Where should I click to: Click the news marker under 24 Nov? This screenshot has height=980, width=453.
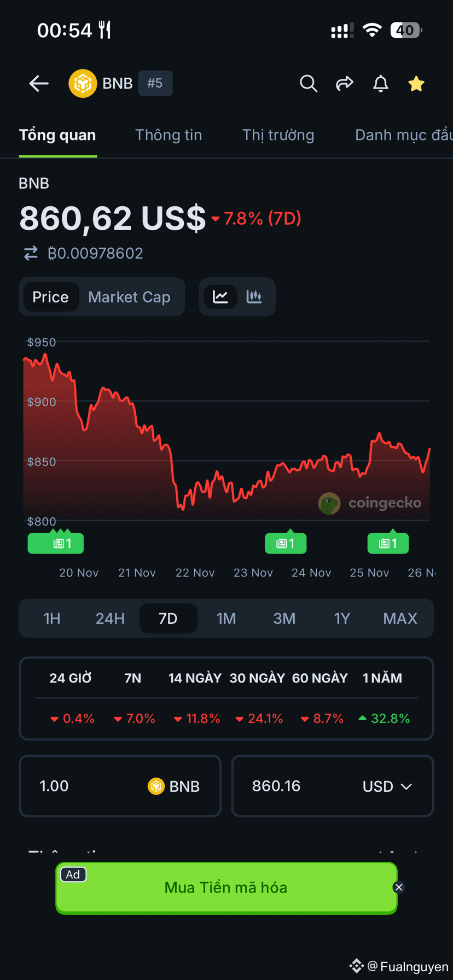[286, 543]
